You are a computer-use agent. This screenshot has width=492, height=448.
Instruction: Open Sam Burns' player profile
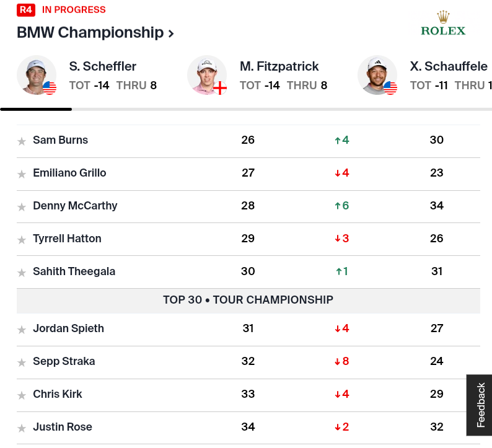pyautogui.click(x=60, y=140)
